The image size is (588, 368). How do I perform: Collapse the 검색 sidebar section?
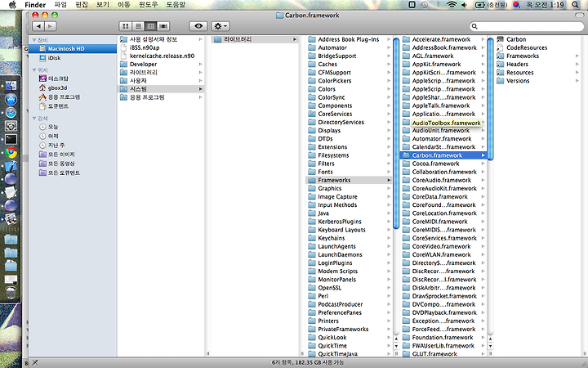[x=34, y=119]
